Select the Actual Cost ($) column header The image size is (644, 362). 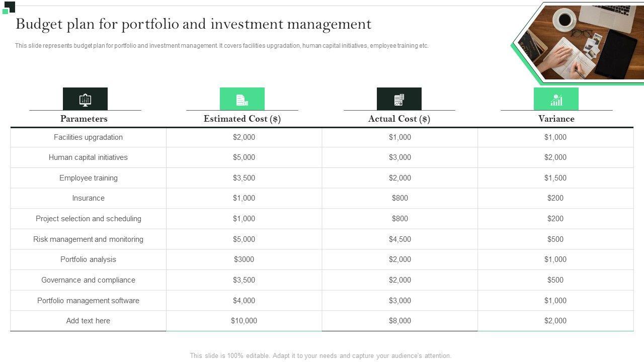399,119
